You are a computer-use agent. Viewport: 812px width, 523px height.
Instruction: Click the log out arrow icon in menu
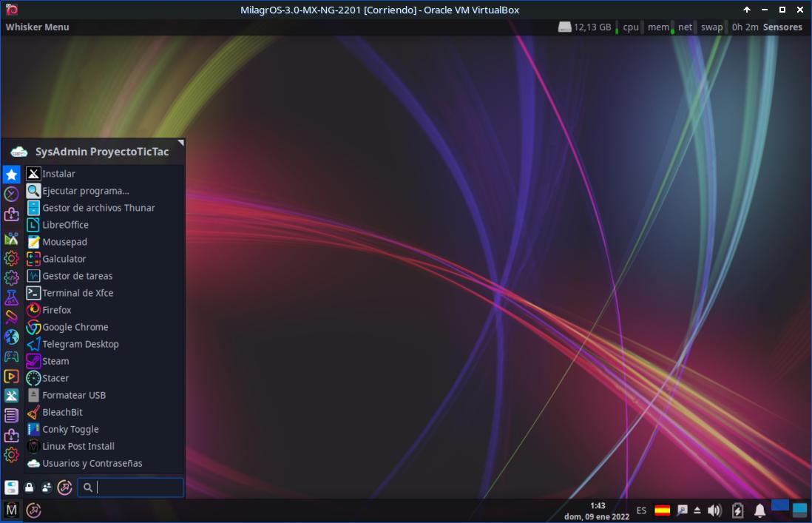[x=64, y=487]
